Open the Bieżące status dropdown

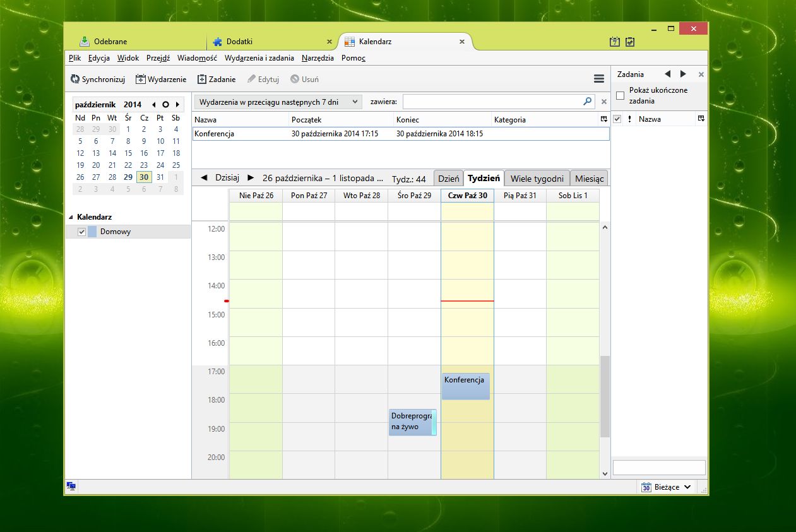point(666,487)
